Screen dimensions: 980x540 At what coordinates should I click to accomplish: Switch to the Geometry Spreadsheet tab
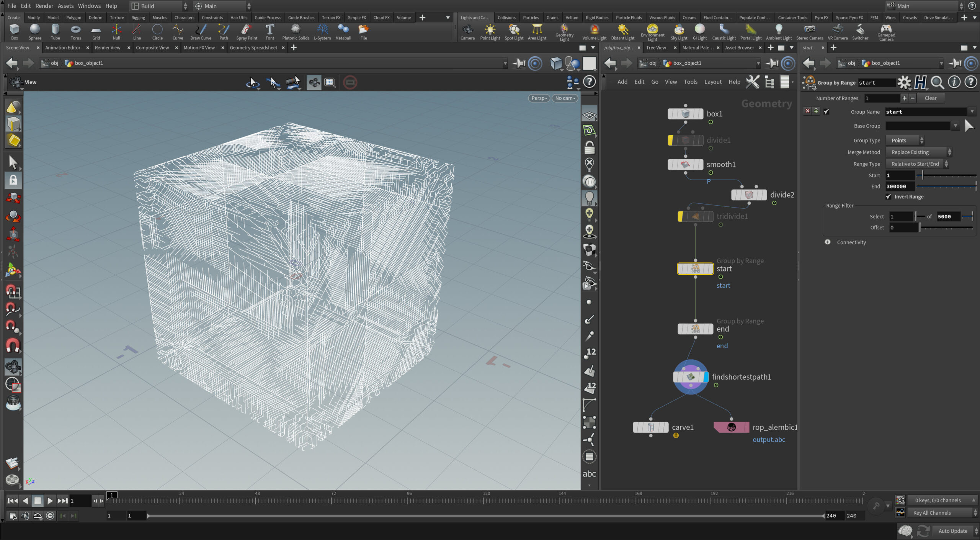coord(253,47)
